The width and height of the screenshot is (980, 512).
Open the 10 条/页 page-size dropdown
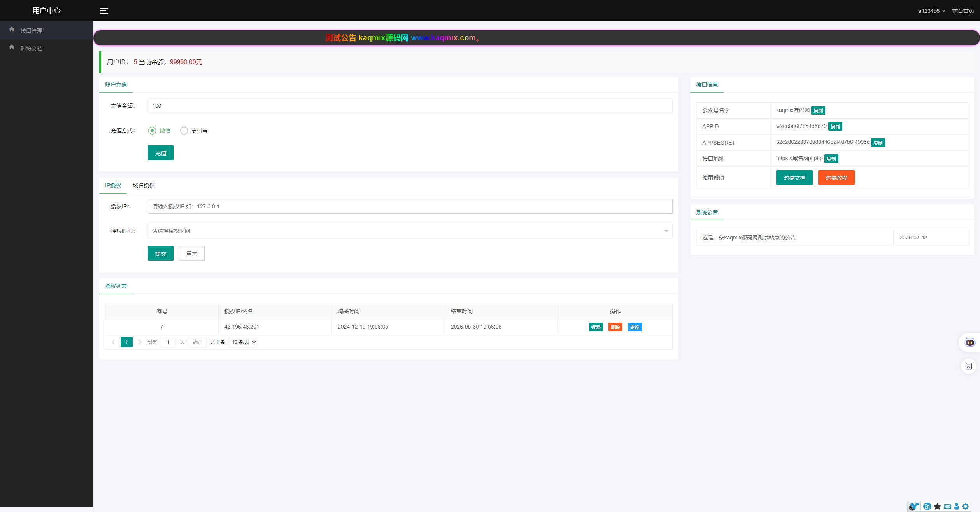243,342
